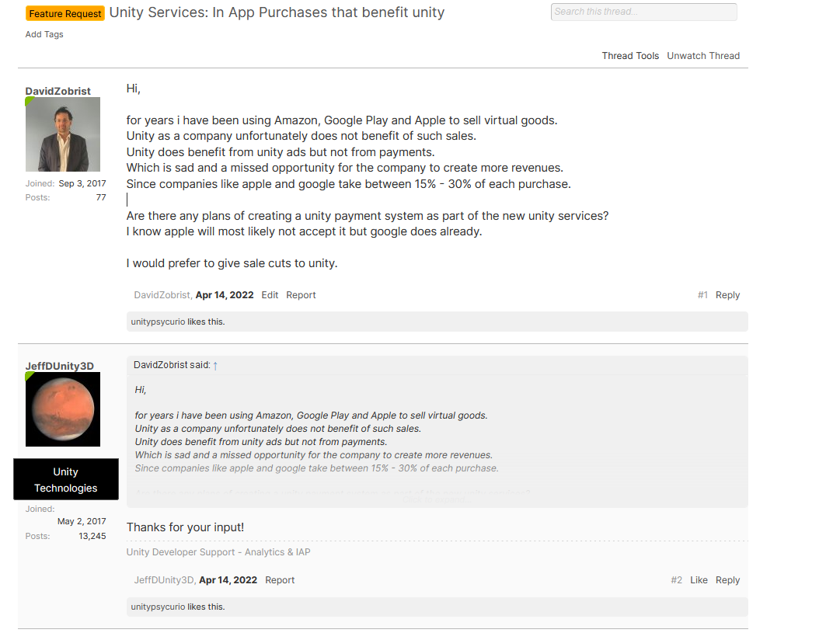Screen dimensions: 840x633
Task: Expand the collapsed quoted message
Action: pyautogui.click(x=437, y=499)
